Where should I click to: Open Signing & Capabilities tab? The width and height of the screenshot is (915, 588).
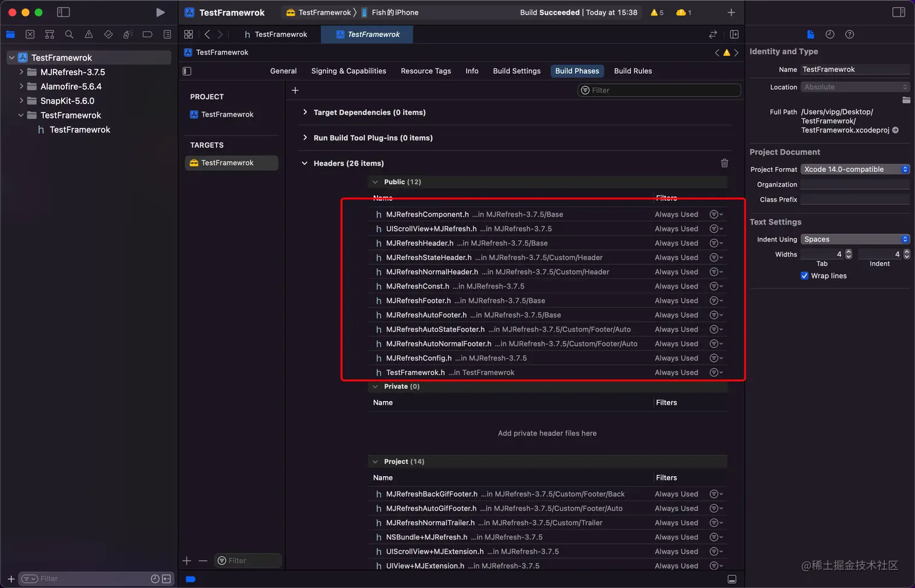349,71
